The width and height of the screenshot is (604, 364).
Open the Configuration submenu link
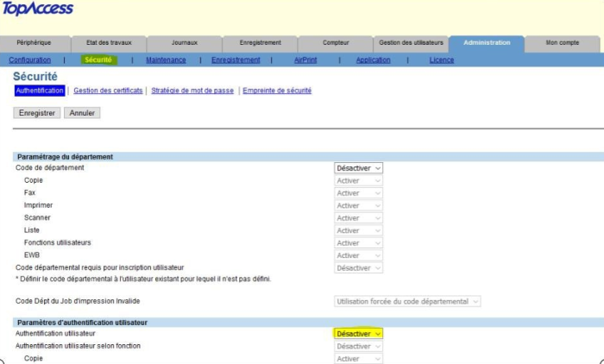click(x=30, y=60)
